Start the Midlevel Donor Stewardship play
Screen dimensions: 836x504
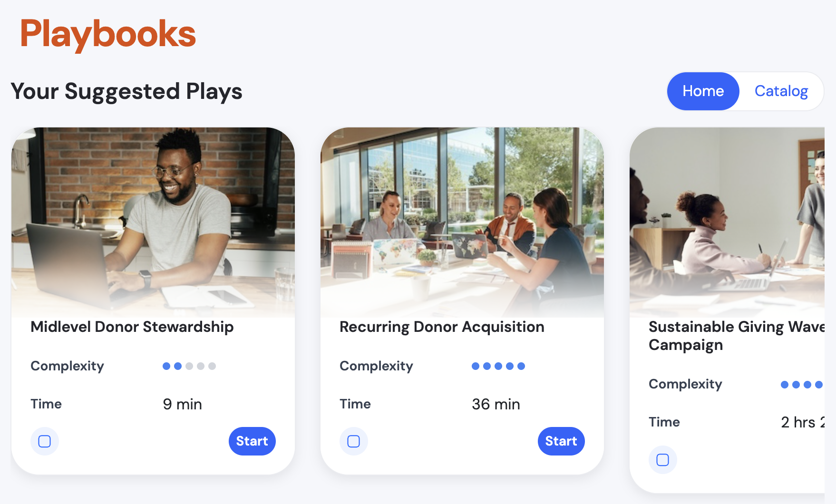click(x=252, y=441)
